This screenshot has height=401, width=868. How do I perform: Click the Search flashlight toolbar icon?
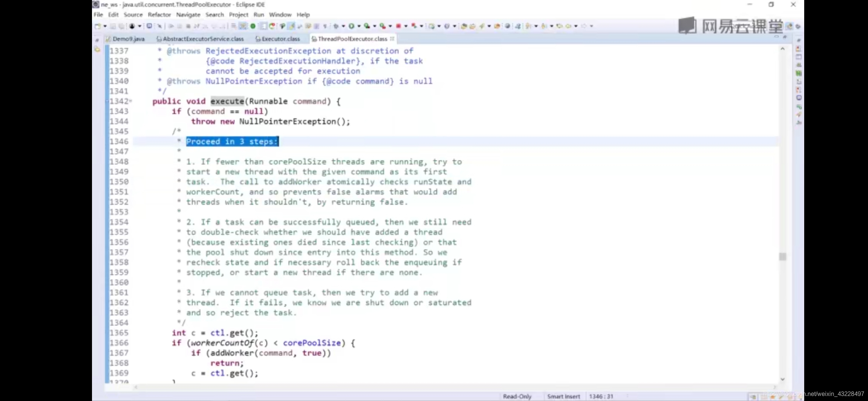coord(481,26)
